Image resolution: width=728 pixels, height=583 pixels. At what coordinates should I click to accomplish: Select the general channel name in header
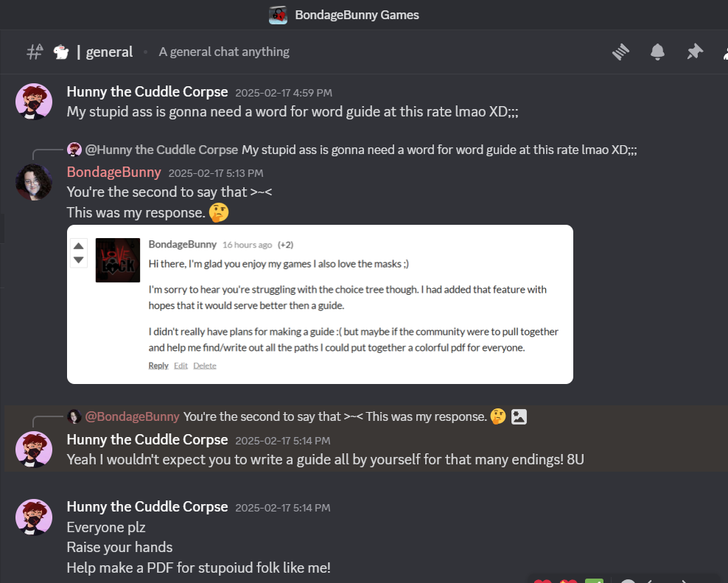click(109, 52)
